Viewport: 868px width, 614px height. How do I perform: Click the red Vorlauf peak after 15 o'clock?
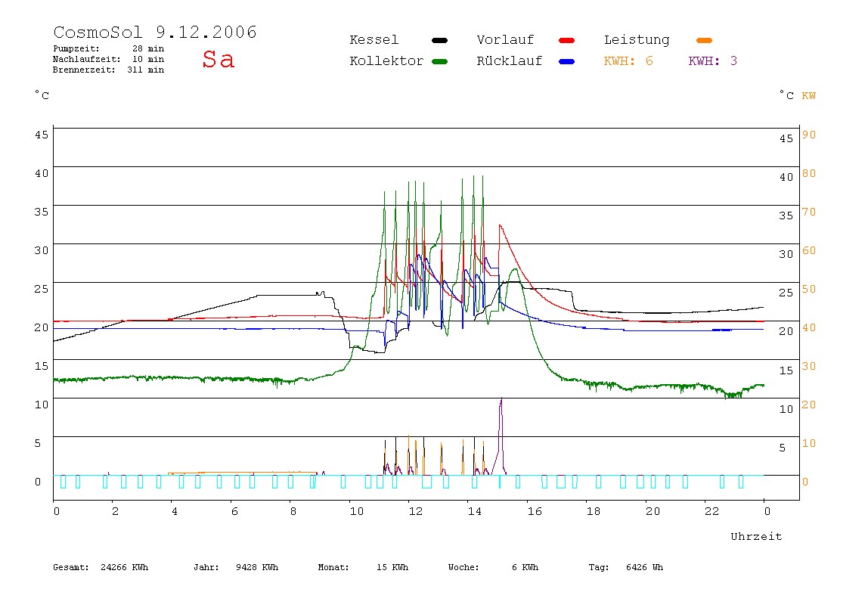[x=500, y=226]
